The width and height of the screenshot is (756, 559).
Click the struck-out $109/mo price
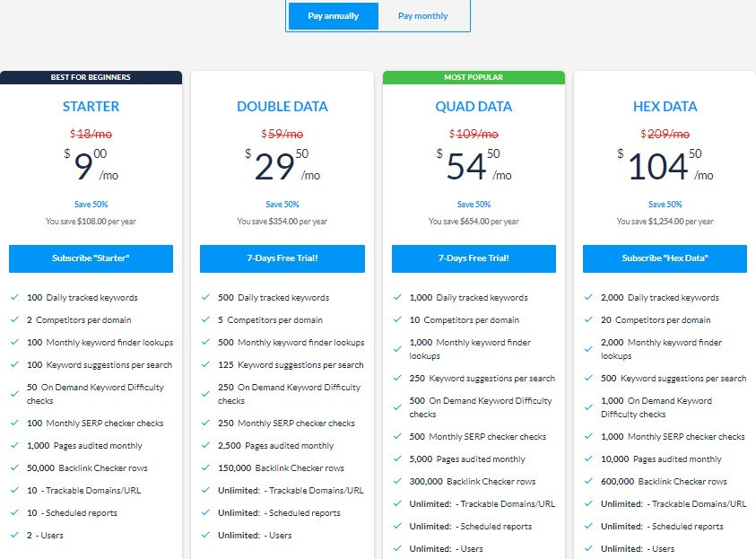pos(474,134)
